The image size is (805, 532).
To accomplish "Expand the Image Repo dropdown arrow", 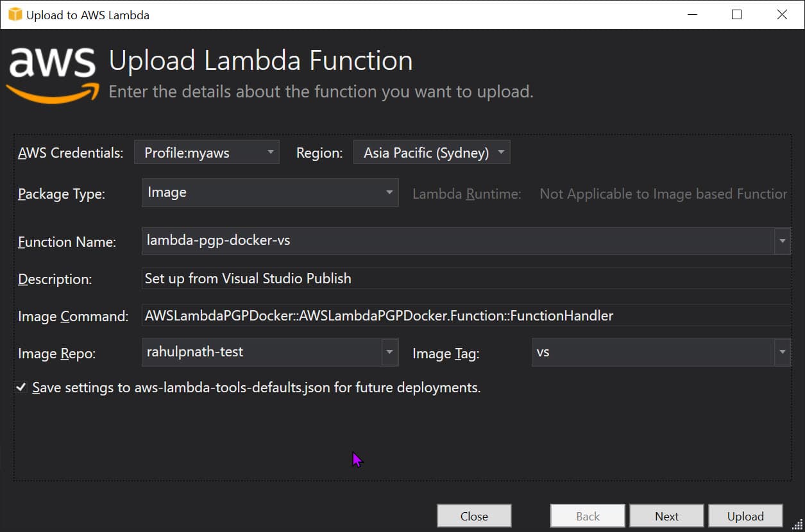I will (x=389, y=352).
